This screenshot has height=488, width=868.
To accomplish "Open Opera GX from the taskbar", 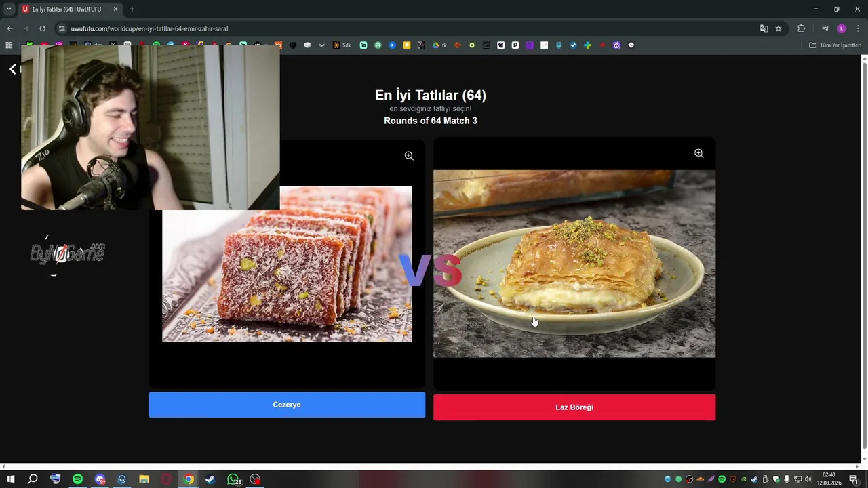I will click(x=166, y=479).
